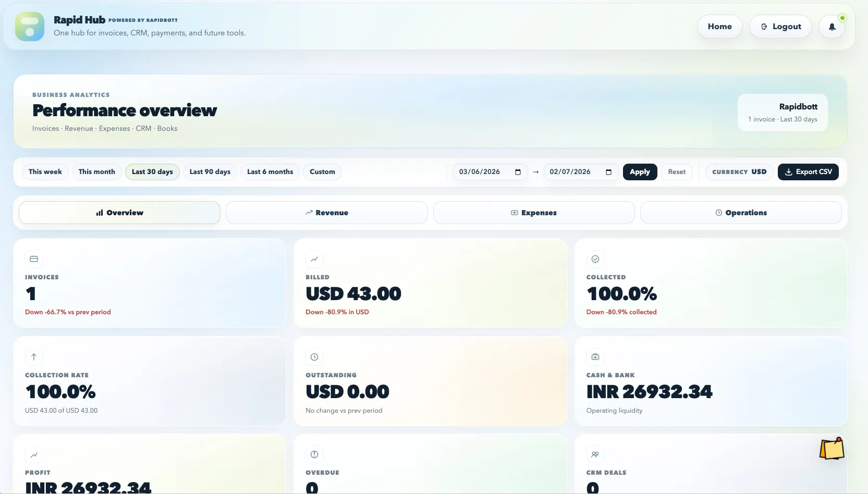868x494 pixels.
Task: Click the Performance overview heading
Action: [x=125, y=110]
